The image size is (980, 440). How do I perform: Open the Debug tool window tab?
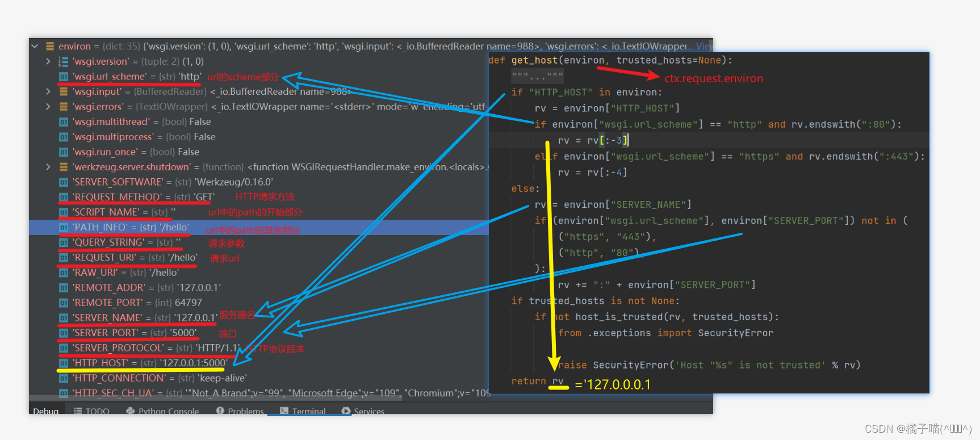point(45,410)
